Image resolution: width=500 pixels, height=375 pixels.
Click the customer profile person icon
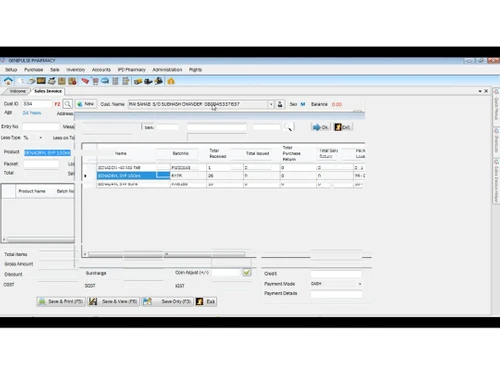point(280,104)
